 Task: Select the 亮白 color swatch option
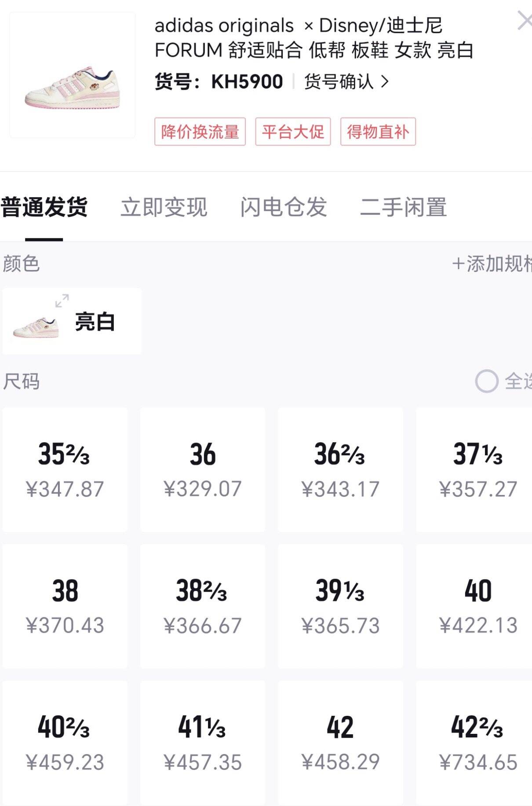72,321
